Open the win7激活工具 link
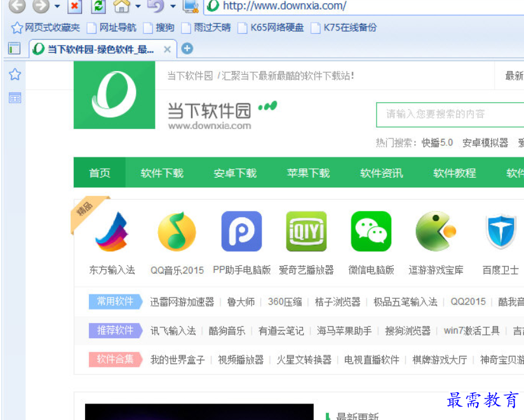The image size is (524, 420). (x=472, y=331)
